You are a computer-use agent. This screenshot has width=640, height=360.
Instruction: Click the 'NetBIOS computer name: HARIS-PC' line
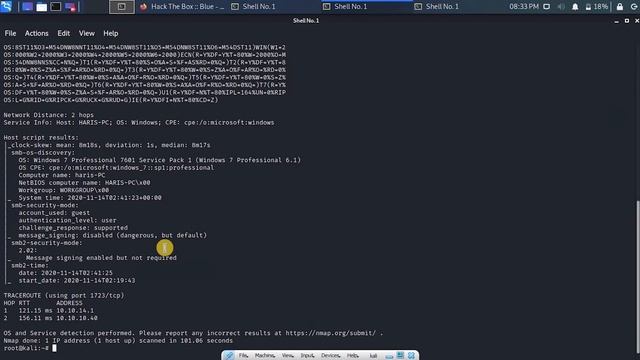84,182
